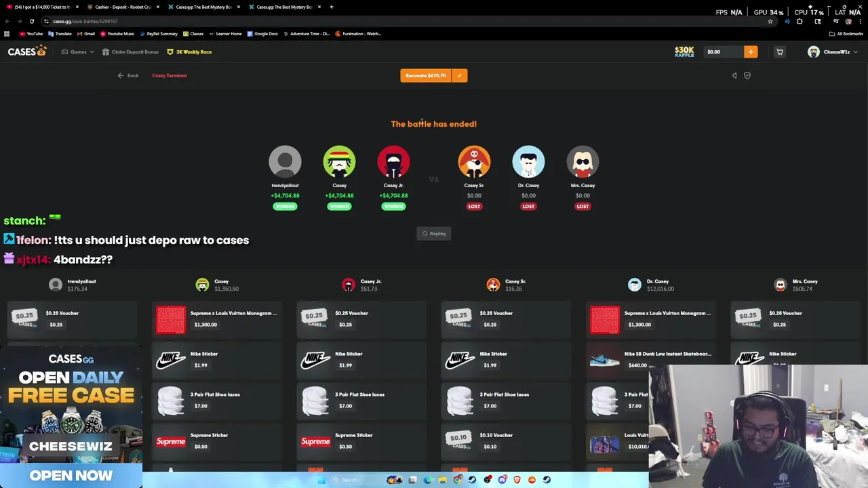Click Casey's column header avatar at $1,350.50
This screenshot has width=868, height=488.
click(x=202, y=285)
